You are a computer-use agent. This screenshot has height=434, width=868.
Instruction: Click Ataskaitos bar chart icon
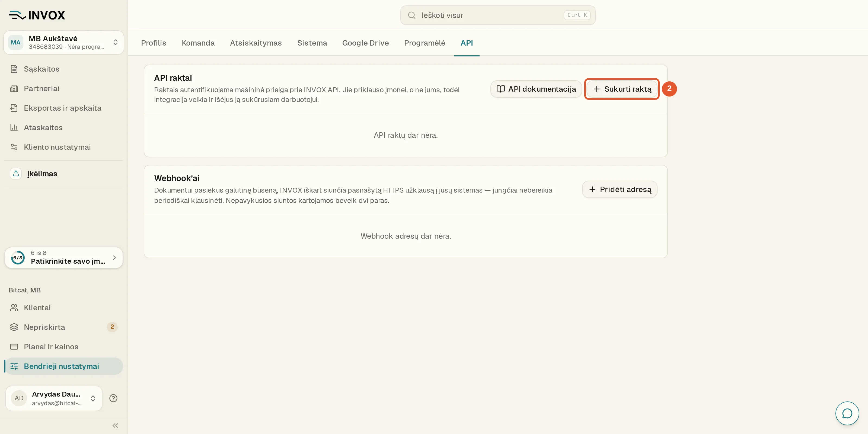click(x=14, y=127)
